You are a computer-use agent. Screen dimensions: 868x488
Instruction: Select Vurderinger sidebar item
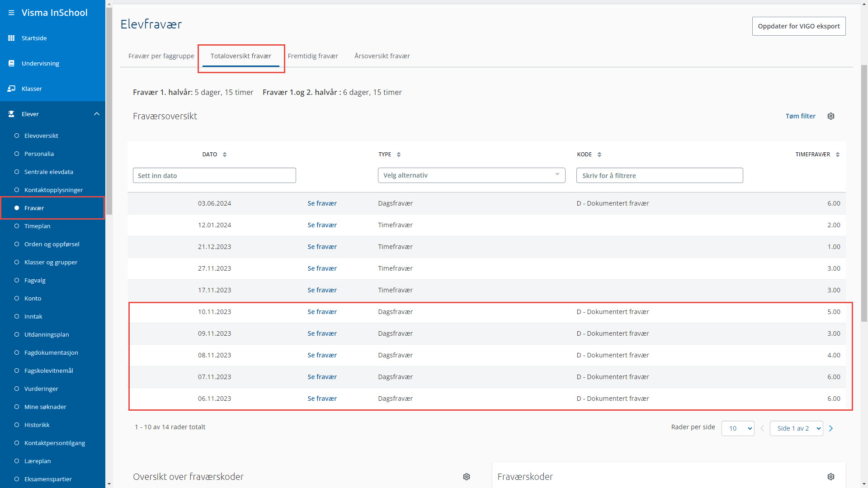[x=41, y=389]
